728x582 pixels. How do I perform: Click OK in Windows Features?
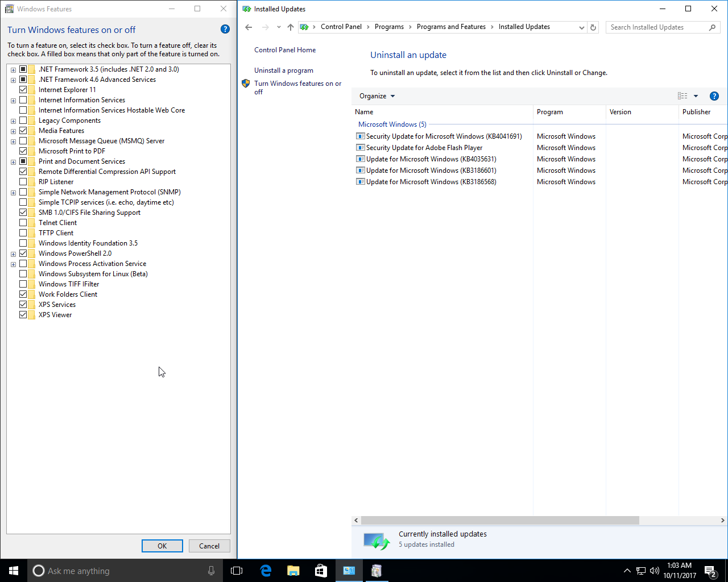(x=162, y=546)
